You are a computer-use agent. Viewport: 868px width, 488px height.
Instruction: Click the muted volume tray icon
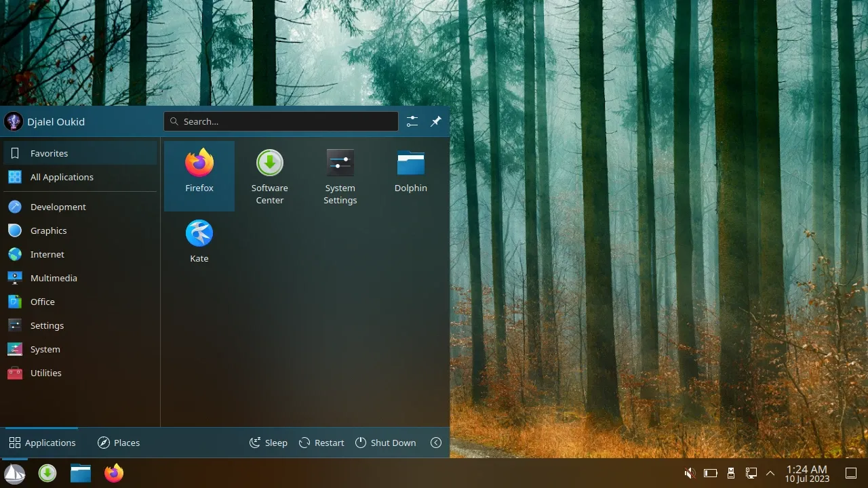click(x=690, y=473)
